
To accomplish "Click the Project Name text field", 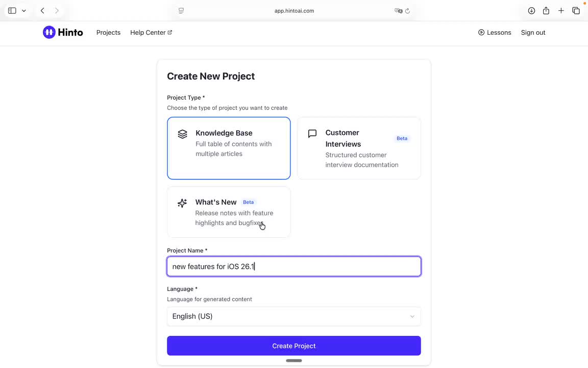I will point(293,266).
